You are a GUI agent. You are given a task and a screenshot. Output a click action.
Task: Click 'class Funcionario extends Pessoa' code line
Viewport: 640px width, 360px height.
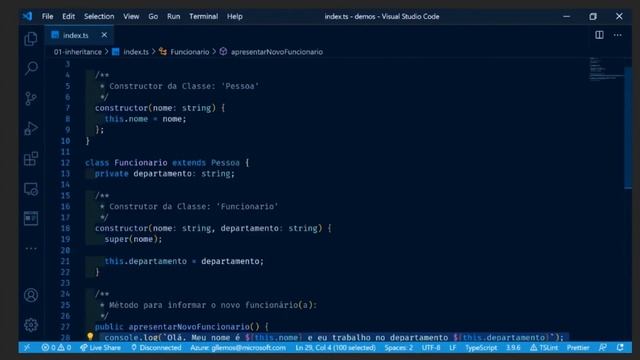[167, 163]
